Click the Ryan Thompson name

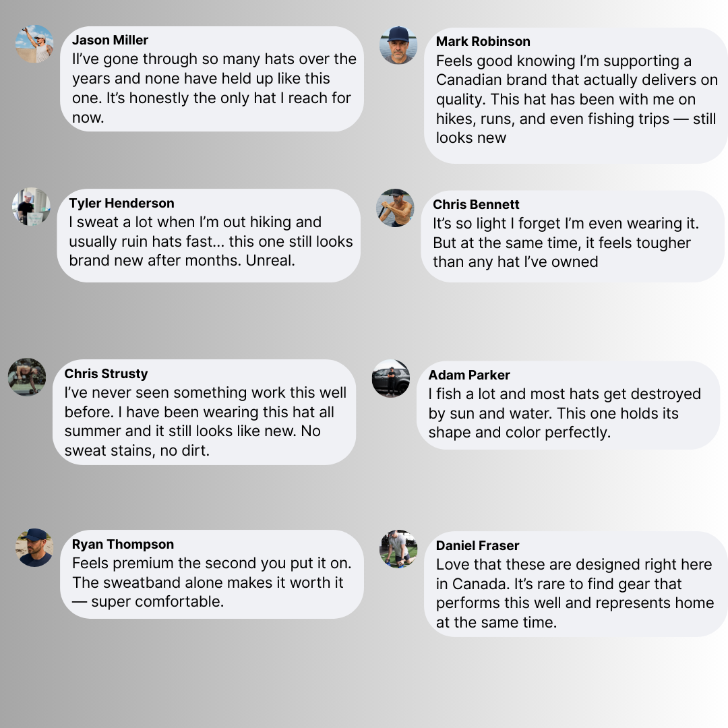click(x=123, y=544)
